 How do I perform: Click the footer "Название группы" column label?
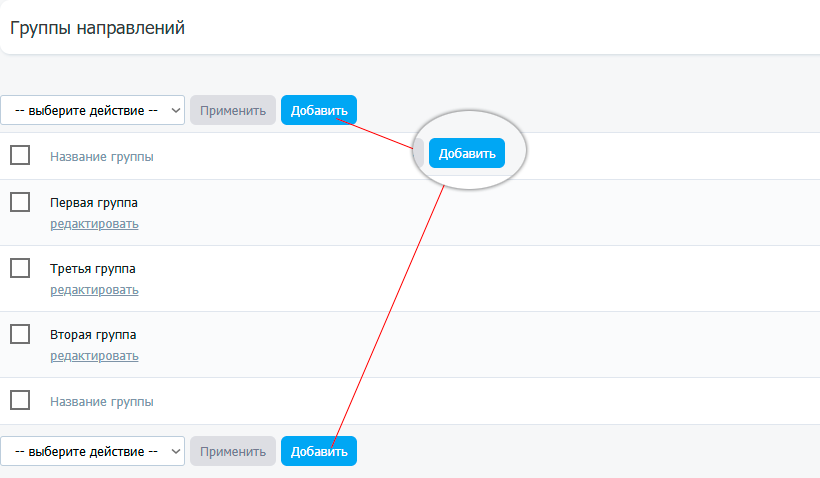click(x=102, y=401)
